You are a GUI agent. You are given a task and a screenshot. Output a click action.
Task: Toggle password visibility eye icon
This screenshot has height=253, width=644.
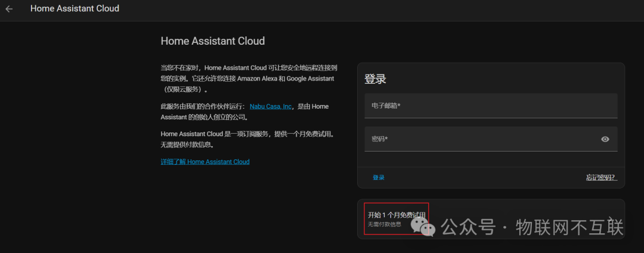[x=605, y=139]
